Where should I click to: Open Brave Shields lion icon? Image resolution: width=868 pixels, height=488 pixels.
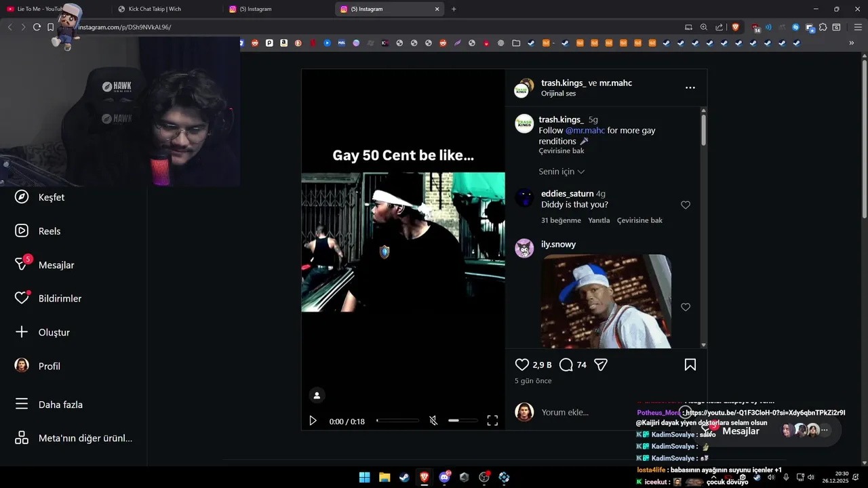pyautogui.click(x=736, y=27)
